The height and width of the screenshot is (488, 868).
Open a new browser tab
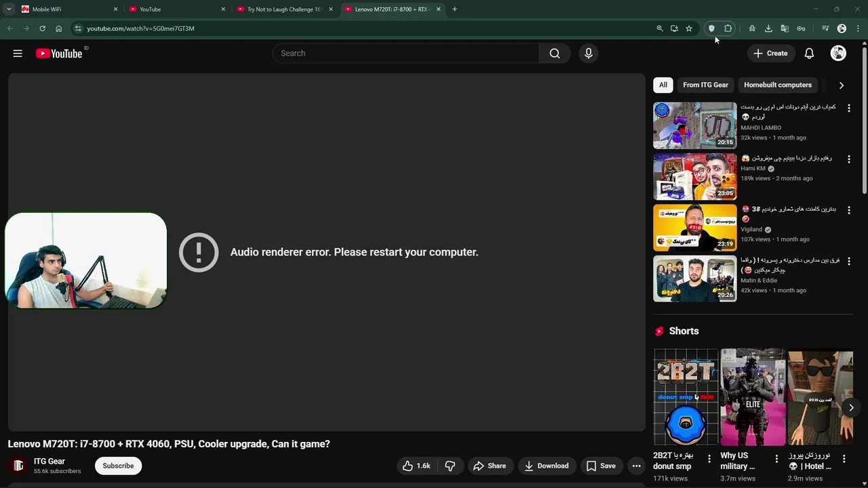click(x=454, y=9)
